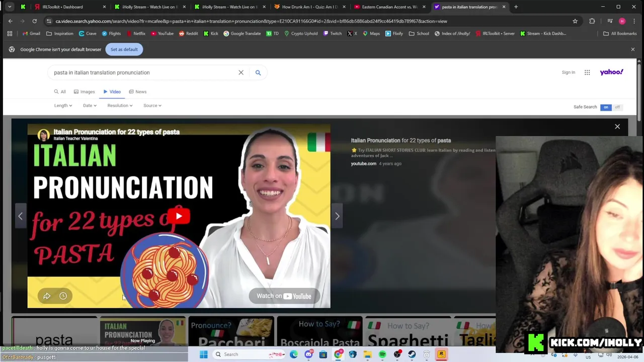This screenshot has width=644, height=362.
Task: Open Netflix bookmark
Action: tap(136, 34)
